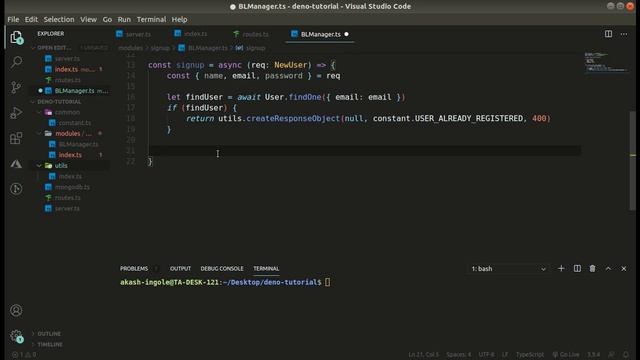640x360 pixels.
Task: Open the View menu
Action: point(88,19)
